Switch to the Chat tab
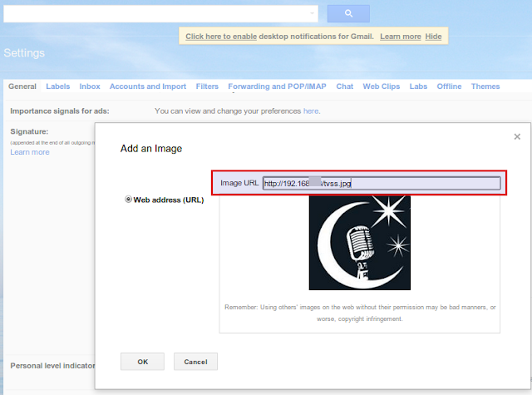Screen dimensions: 532x395 [x=345, y=86]
